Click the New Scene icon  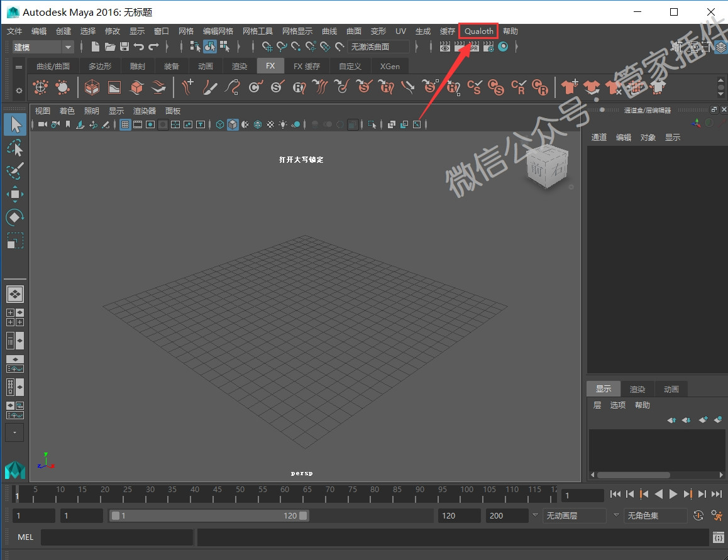tap(95, 47)
